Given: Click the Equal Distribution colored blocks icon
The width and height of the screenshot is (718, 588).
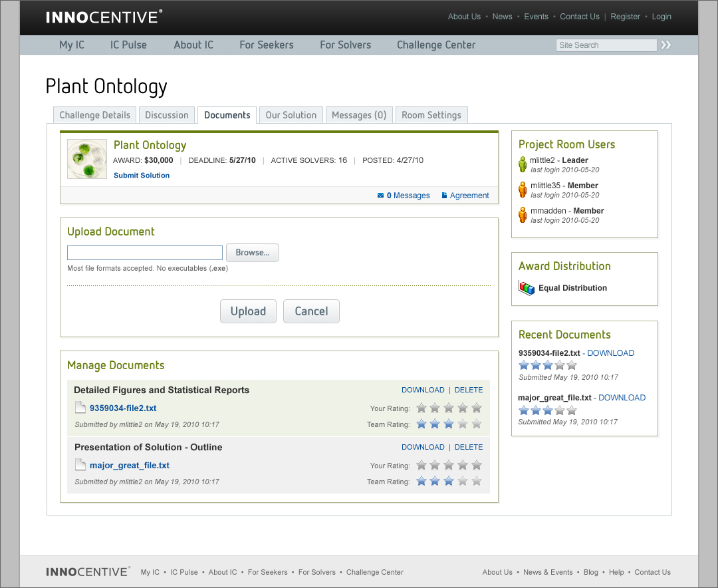Looking at the screenshot, I should 527,288.
